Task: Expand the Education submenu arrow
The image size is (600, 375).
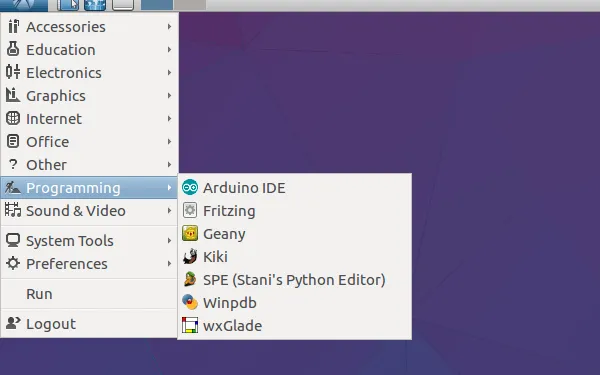Action: click(x=169, y=50)
